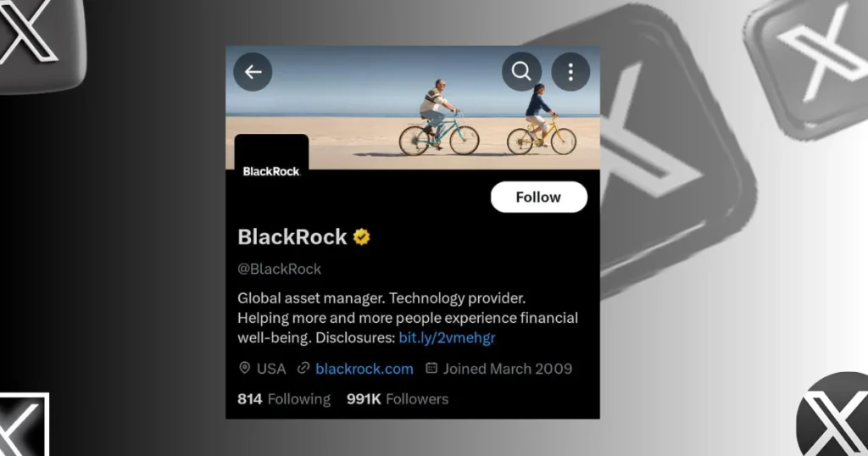Viewport: 868px width, 456px height.
Task: View the 814 Following list
Action: click(x=284, y=399)
